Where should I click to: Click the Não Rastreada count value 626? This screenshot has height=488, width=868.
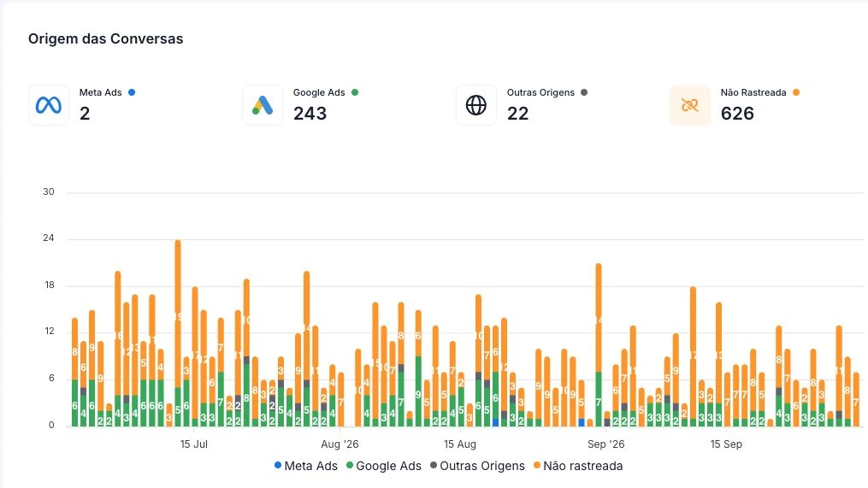coord(737,114)
